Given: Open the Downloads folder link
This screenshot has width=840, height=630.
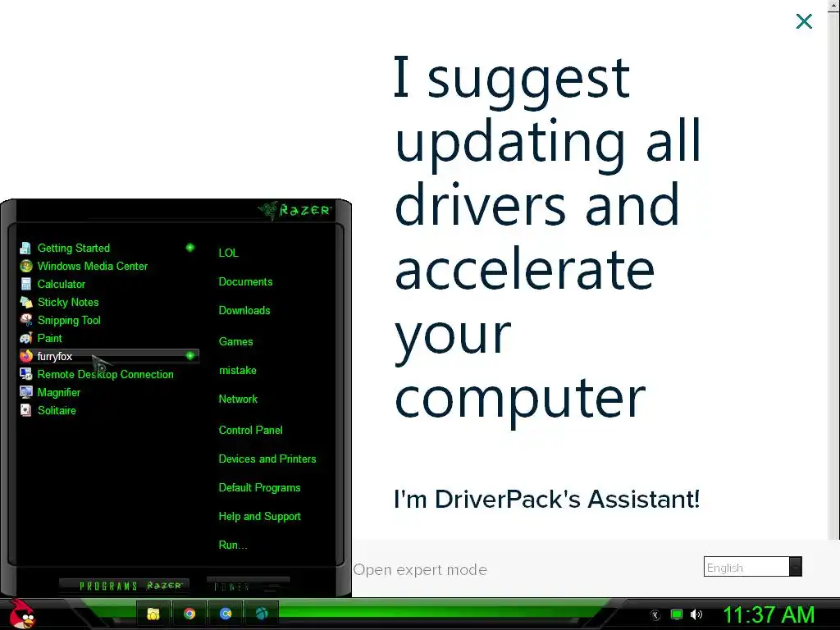Looking at the screenshot, I should click(x=244, y=311).
